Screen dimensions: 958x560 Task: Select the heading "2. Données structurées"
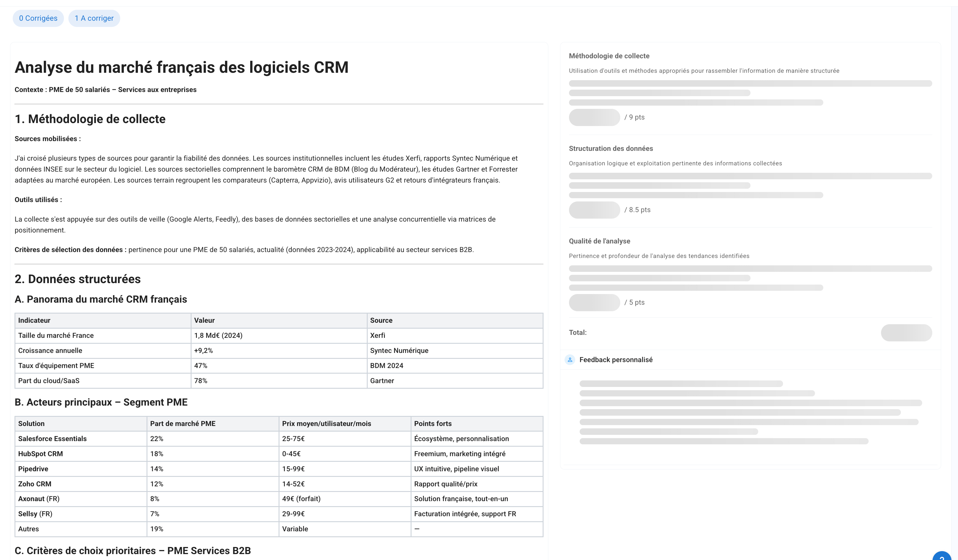click(78, 279)
